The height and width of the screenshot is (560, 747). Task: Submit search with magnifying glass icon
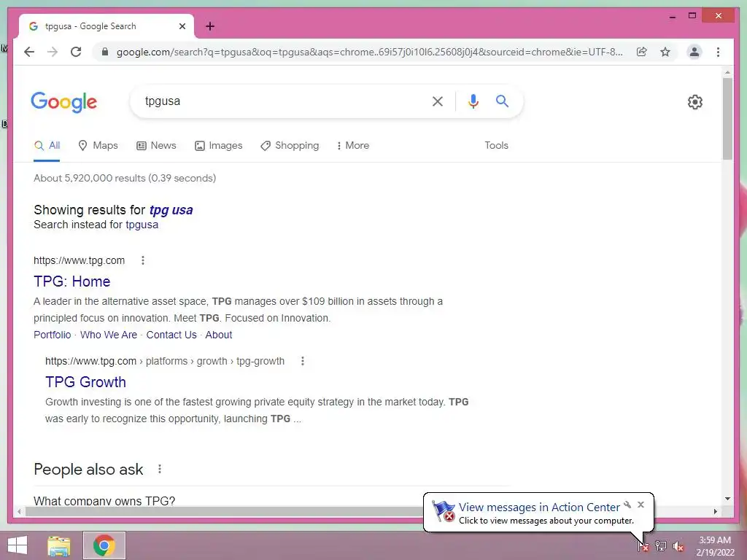point(502,101)
